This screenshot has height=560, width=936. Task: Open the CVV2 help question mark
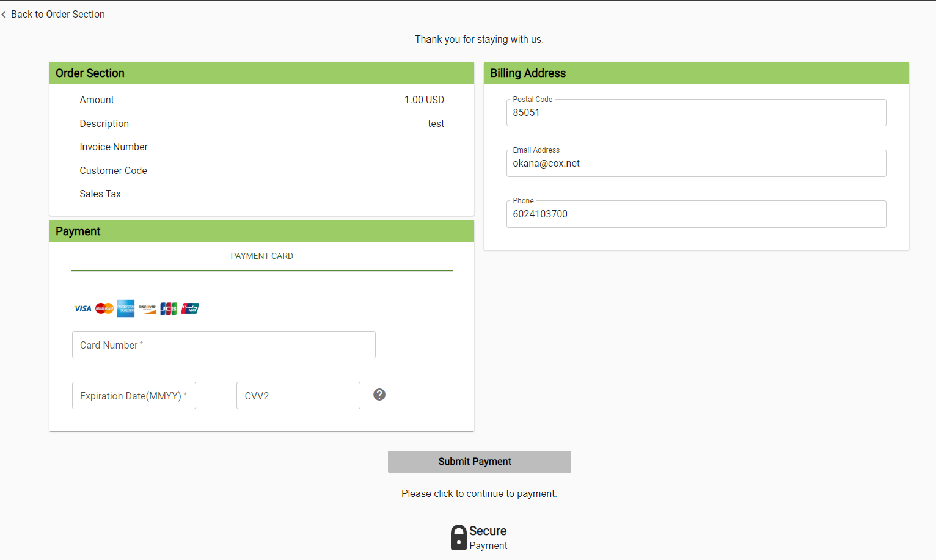[379, 395]
